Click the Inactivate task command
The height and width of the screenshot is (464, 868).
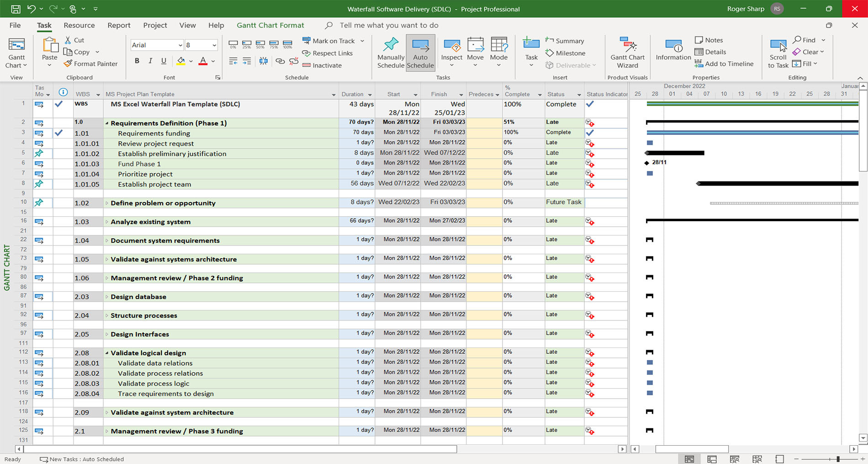coord(322,65)
